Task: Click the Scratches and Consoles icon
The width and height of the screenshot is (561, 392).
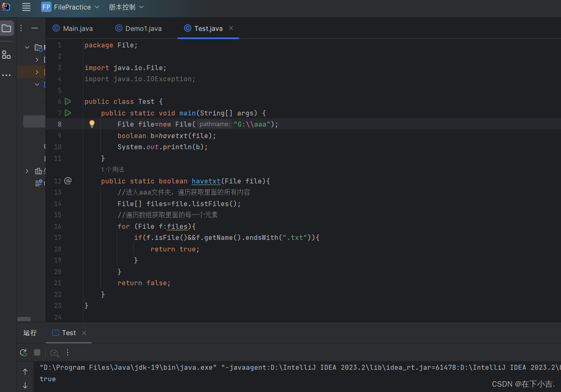Action: (39, 182)
